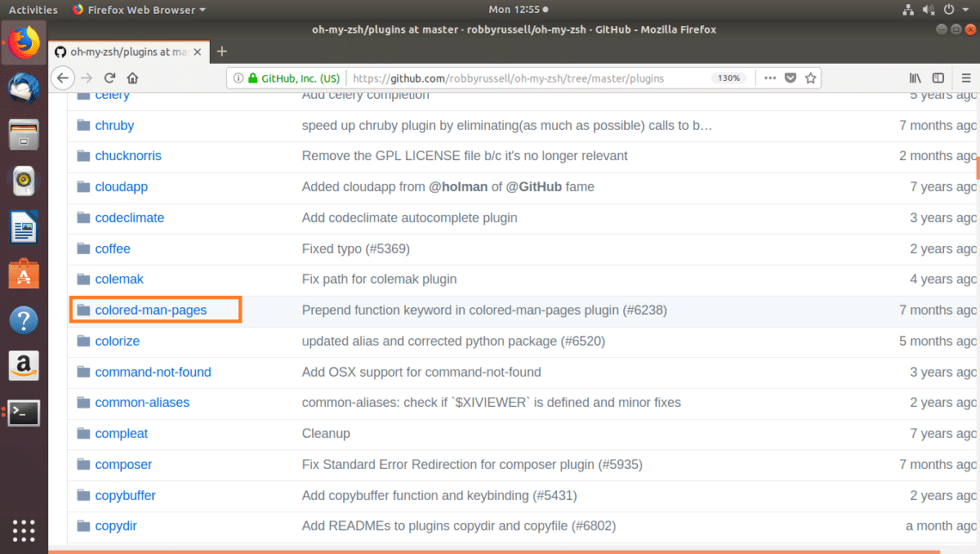Select the oh-my-zsh plugins tab
This screenshot has height=554, width=980.
click(127, 52)
